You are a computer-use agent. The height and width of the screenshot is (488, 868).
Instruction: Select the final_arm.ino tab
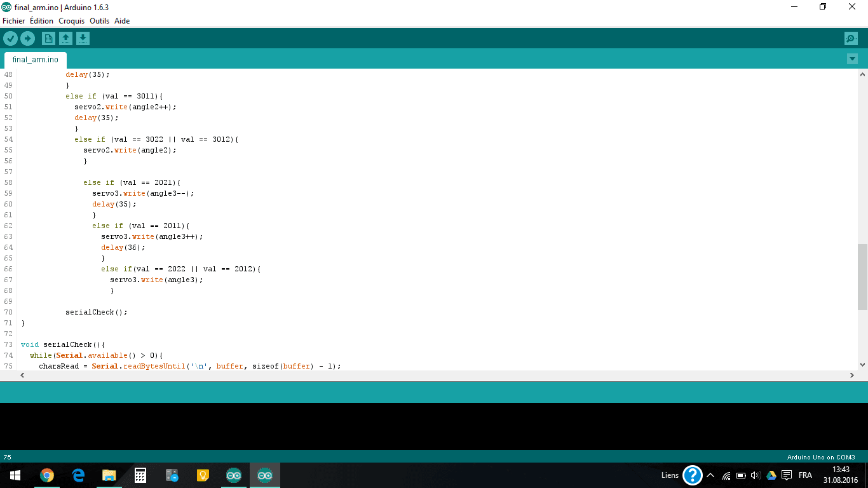coord(35,59)
